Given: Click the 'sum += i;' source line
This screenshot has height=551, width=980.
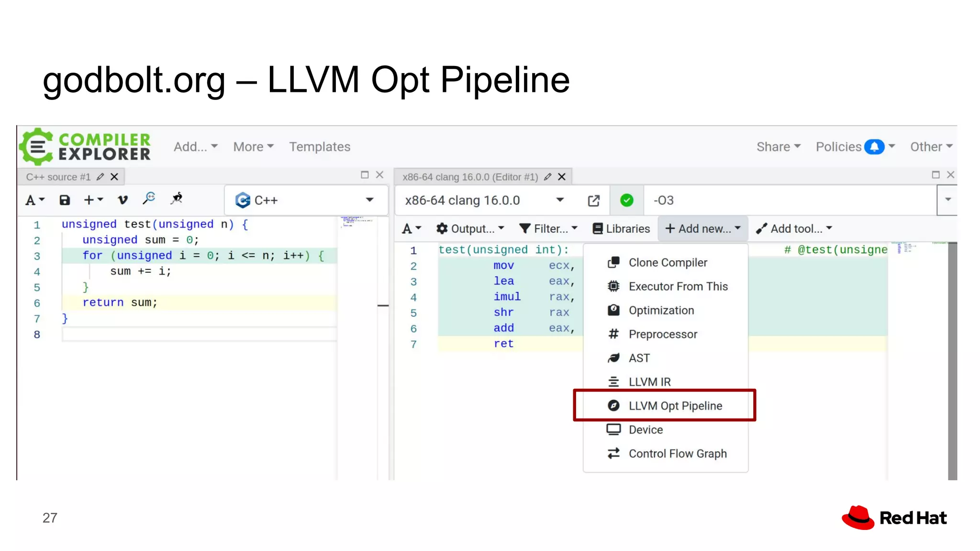Looking at the screenshot, I should click(x=141, y=271).
